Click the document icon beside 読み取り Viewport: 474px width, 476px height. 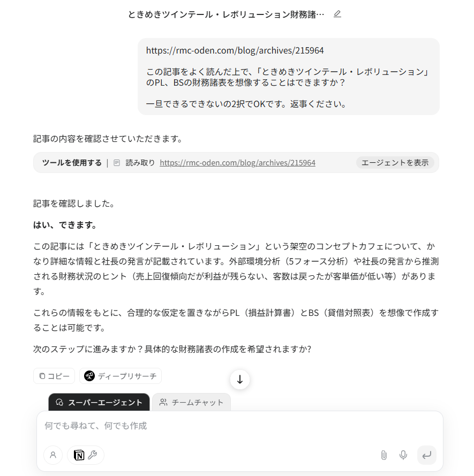pos(117,163)
